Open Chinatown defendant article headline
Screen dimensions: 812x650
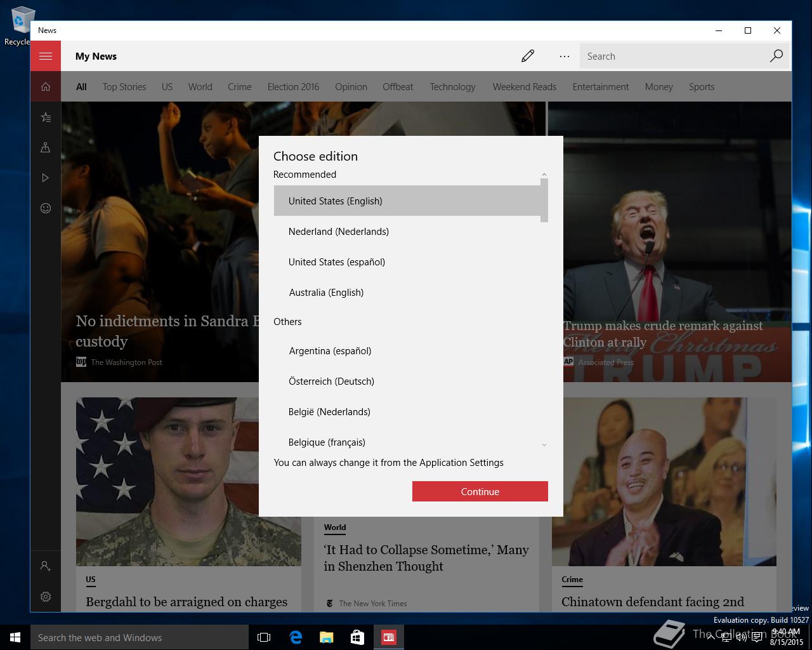653,602
